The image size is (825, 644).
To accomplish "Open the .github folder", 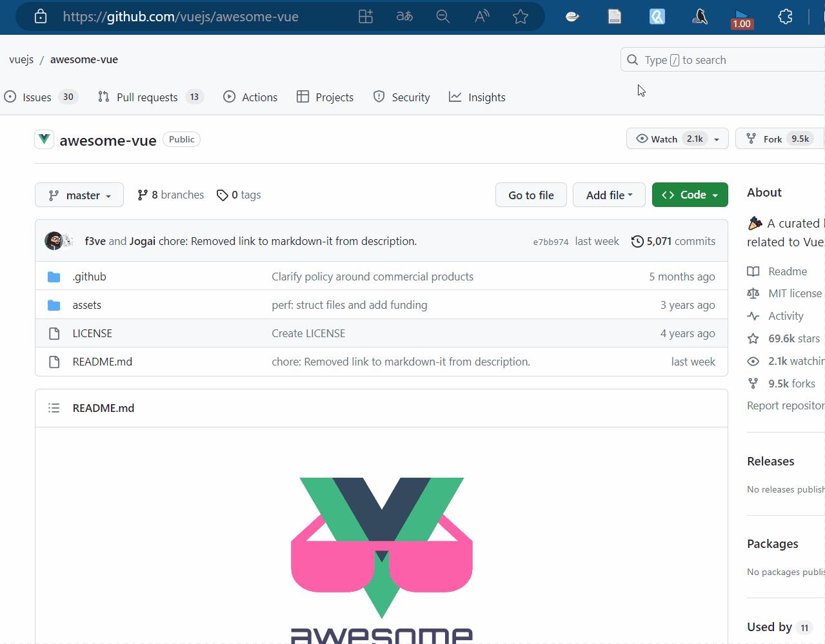I will [x=89, y=277].
